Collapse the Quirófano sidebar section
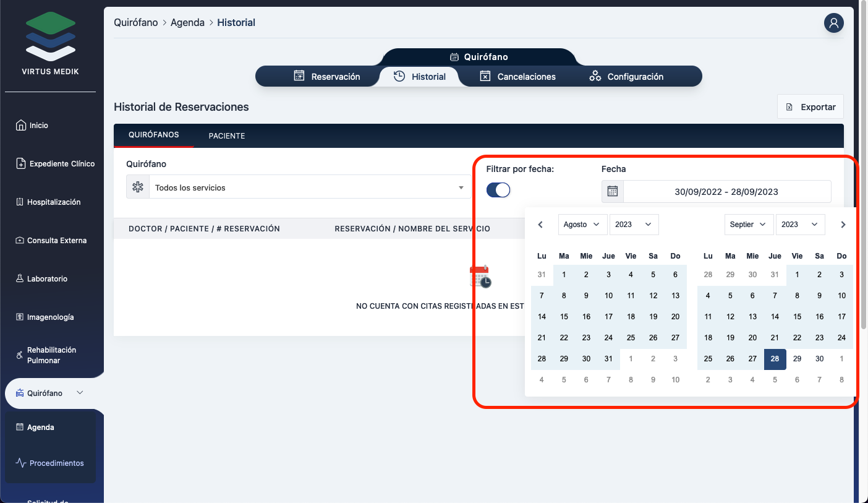Screen dimensions: 868x503 pos(80,393)
